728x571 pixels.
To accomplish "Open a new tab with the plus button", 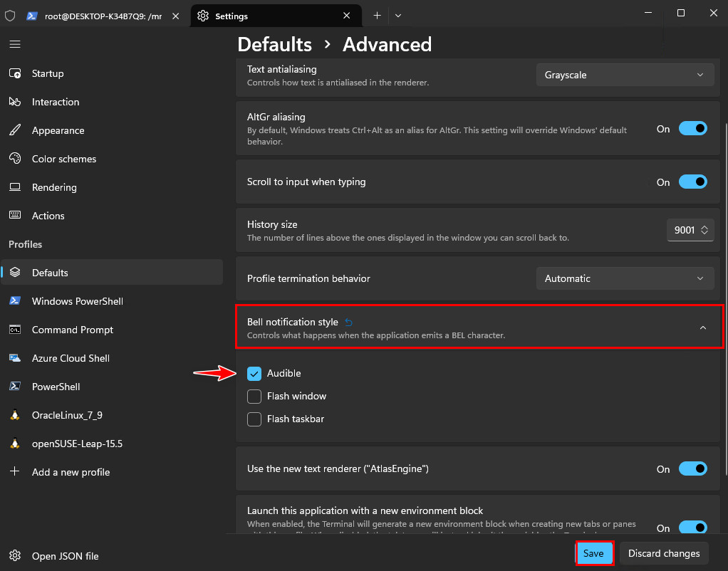I will tap(377, 16).
